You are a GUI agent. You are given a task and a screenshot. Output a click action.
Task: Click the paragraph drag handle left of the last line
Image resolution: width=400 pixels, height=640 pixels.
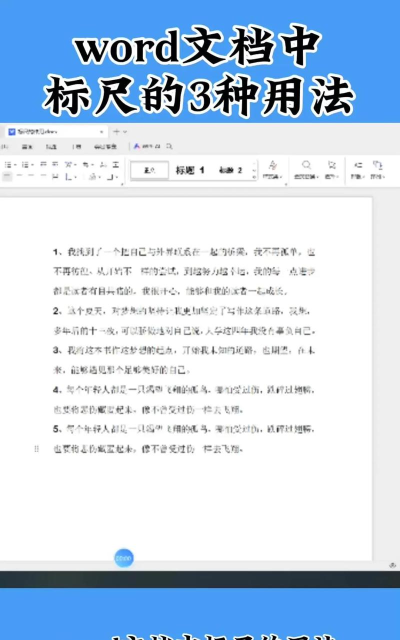(36, 449)
